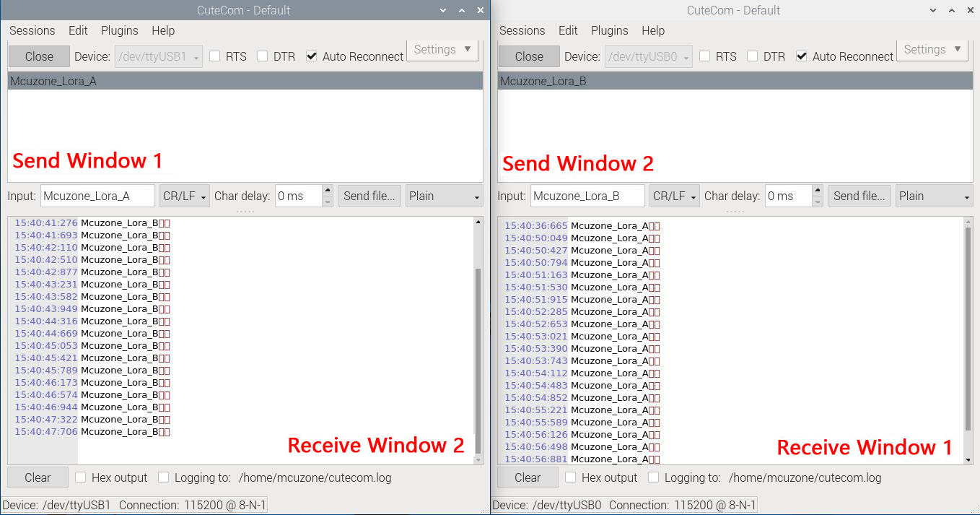Open the Sessions menu in the left window

32,30
